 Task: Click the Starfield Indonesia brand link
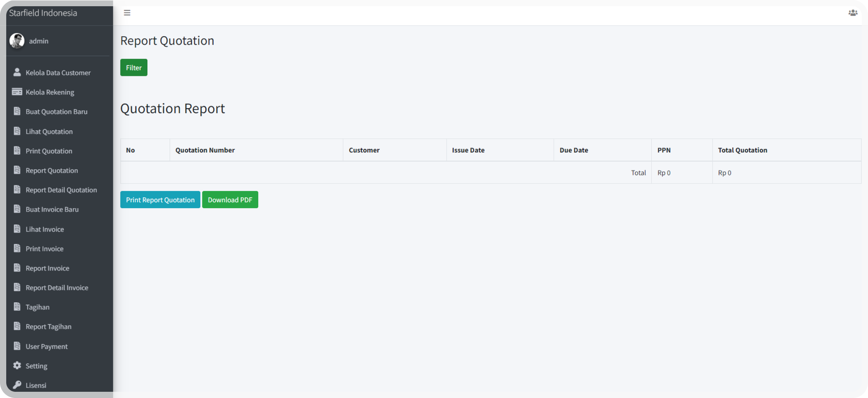point(43,13)
